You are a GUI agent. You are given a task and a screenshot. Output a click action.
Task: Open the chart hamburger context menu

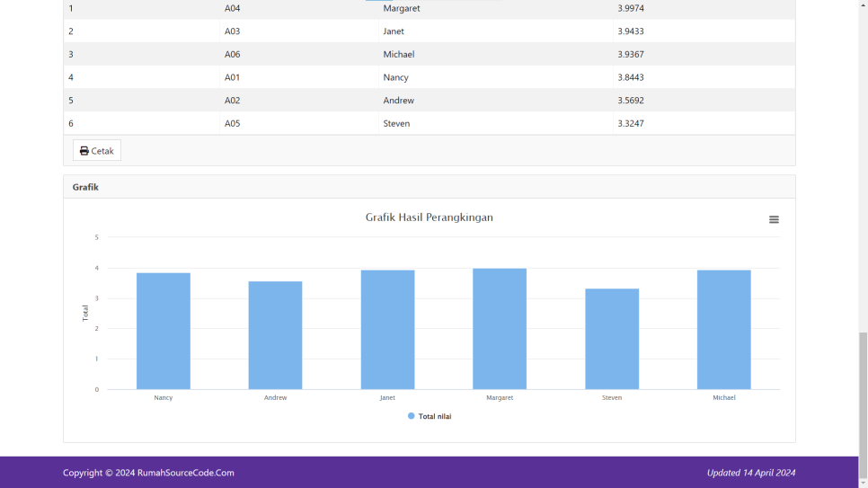[x=774, y=219]
